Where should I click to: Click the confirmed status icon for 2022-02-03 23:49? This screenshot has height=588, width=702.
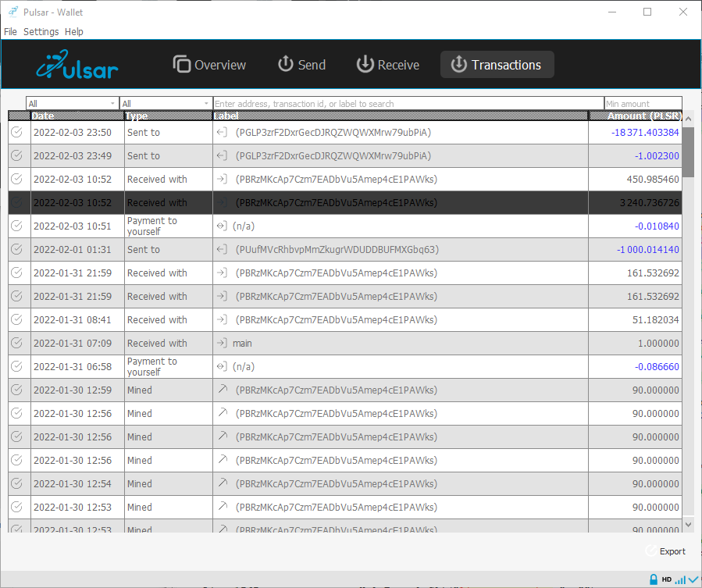(x=16, y=155)
